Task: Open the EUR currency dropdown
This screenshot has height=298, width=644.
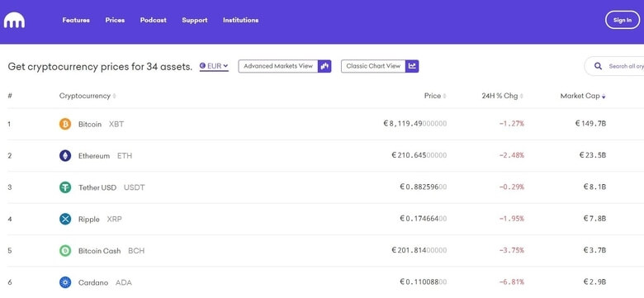Action: (214, 66)
